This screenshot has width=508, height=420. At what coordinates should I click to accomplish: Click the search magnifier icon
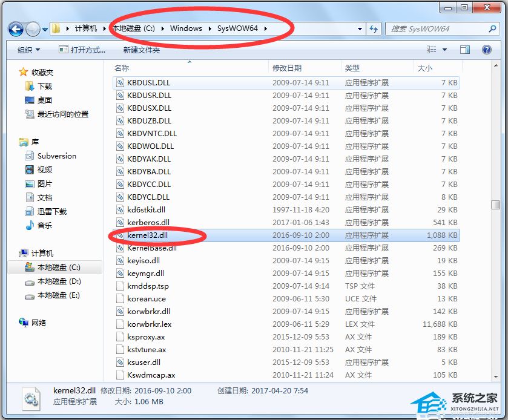tap(492, 29)
